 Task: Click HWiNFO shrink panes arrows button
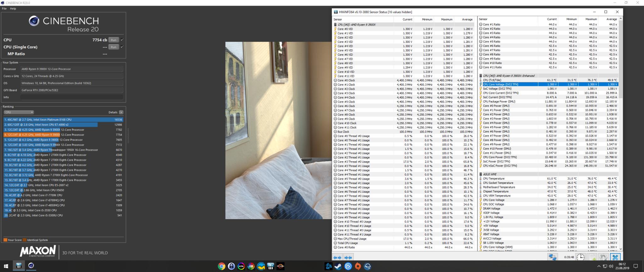point(348,258)
